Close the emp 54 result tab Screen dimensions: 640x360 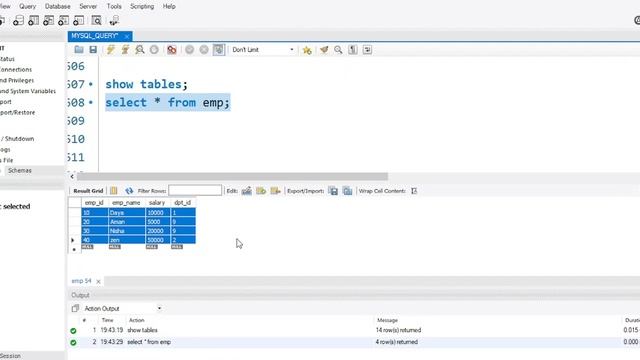point(98,281)
